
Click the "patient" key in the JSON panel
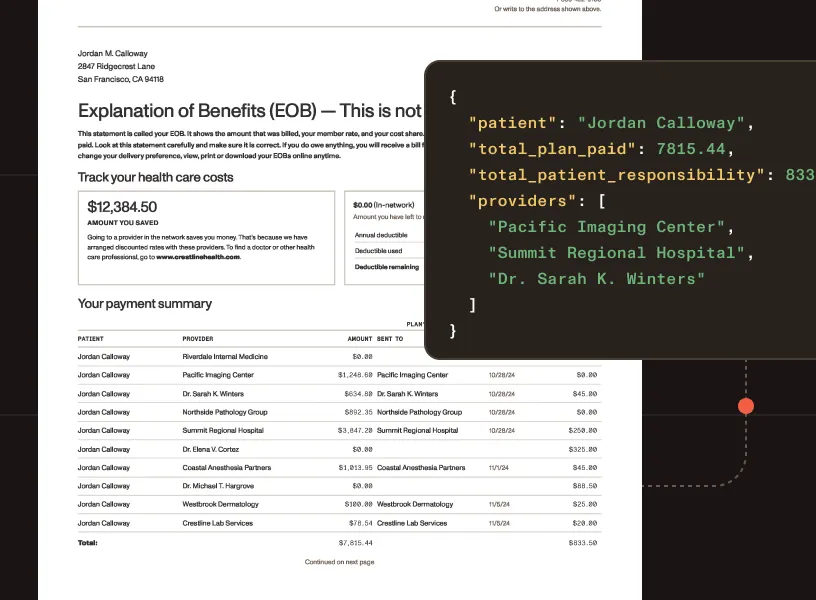513,123
